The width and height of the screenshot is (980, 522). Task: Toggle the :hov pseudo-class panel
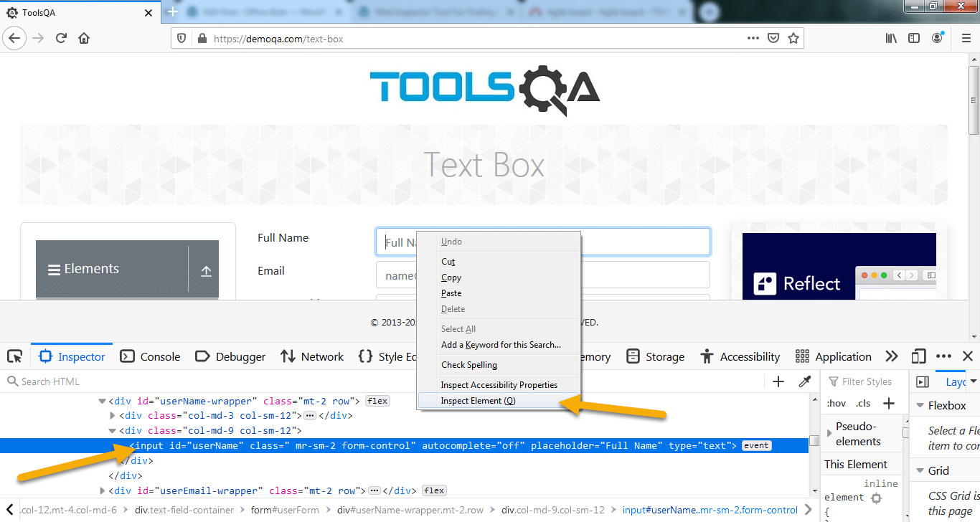click(x=836, y=403)
